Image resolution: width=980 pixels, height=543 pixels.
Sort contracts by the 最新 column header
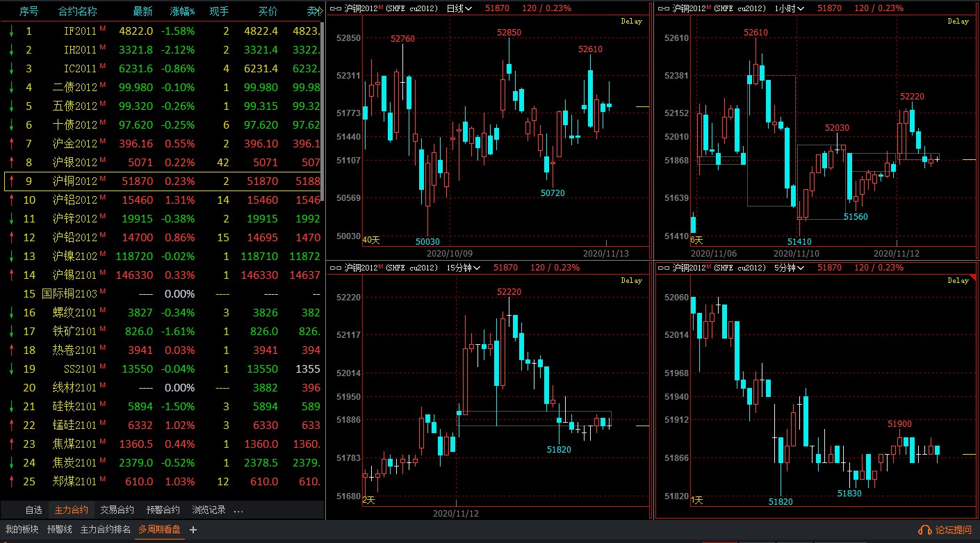[142, 11]
